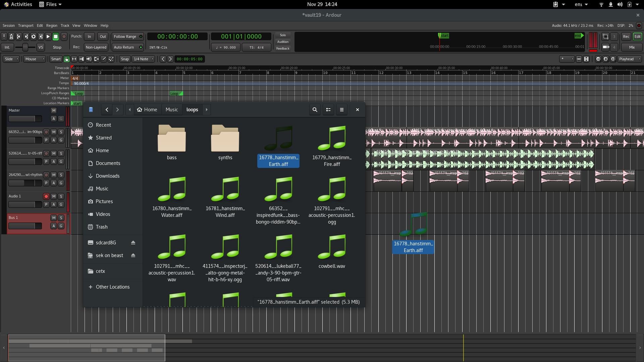Image resolution: width=644 pixels, height=362 pixels.
Task: Select the Draw/Pencil region tool
Action: coord(103,59)
